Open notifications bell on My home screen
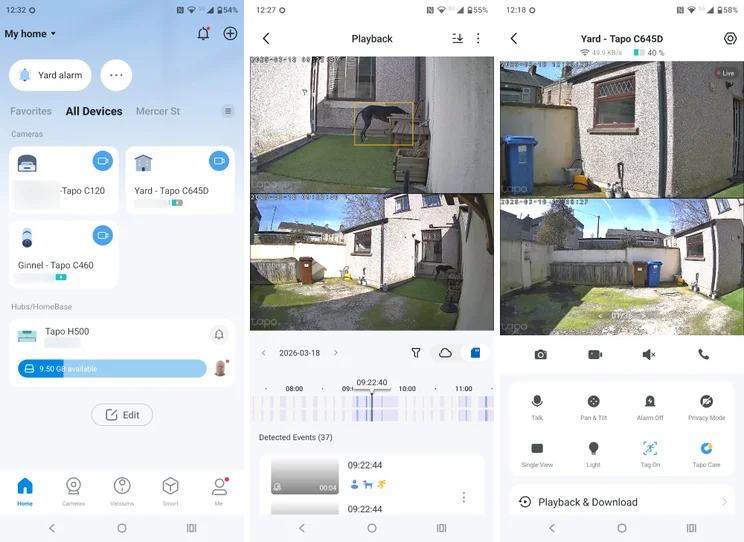 point(203,34)
